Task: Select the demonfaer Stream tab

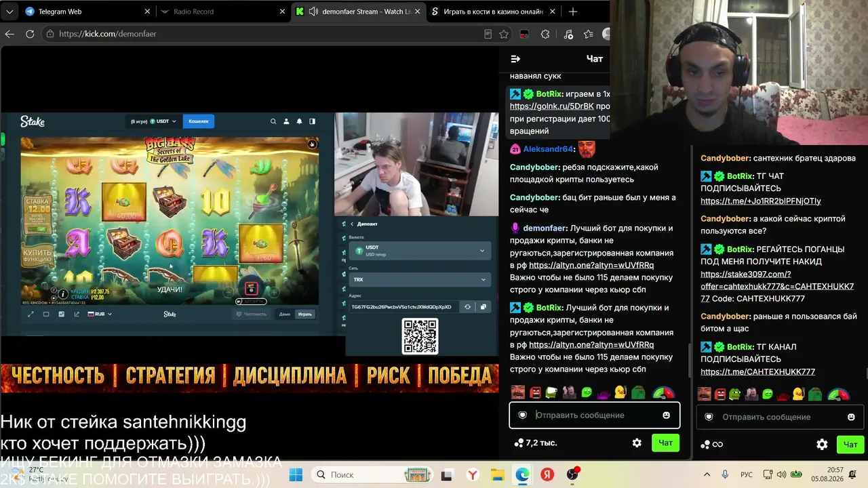Action: [359, 12]
